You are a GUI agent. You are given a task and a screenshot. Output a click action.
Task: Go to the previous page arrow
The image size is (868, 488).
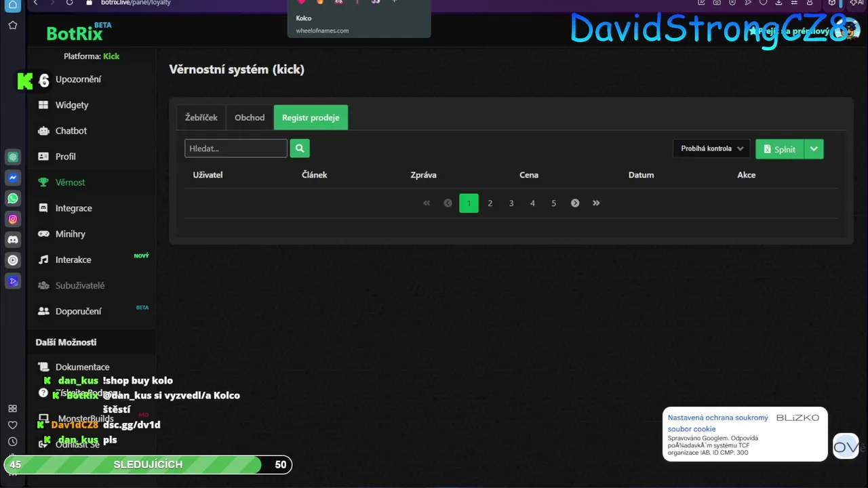(448, 203)
